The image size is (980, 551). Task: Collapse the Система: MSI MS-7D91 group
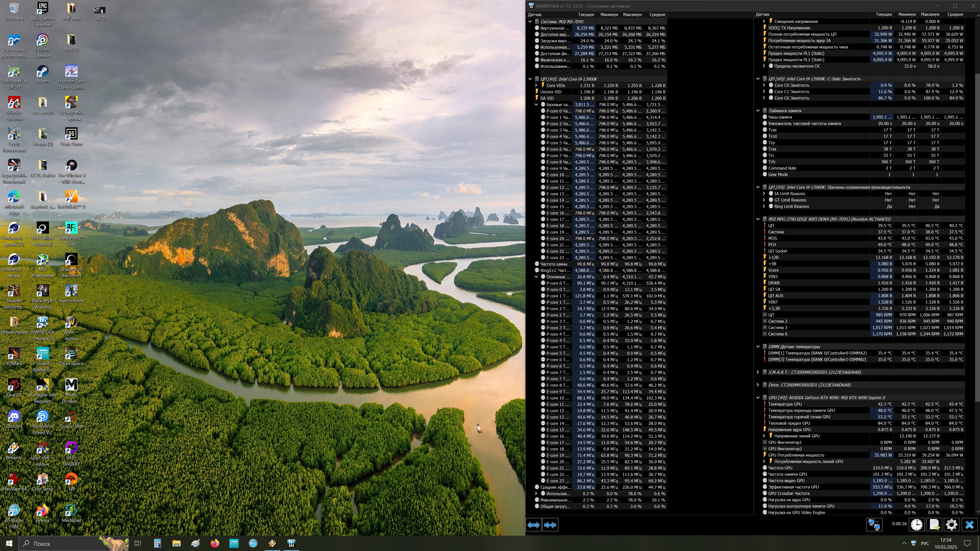pos(530,22)
